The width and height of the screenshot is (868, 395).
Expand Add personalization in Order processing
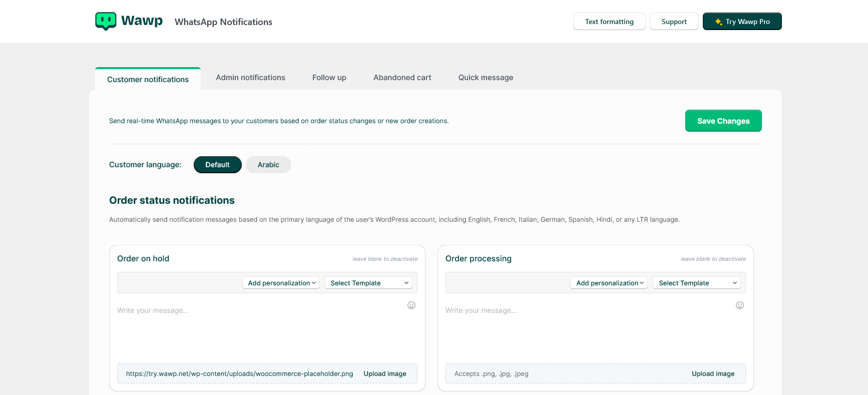pos(609,283)
